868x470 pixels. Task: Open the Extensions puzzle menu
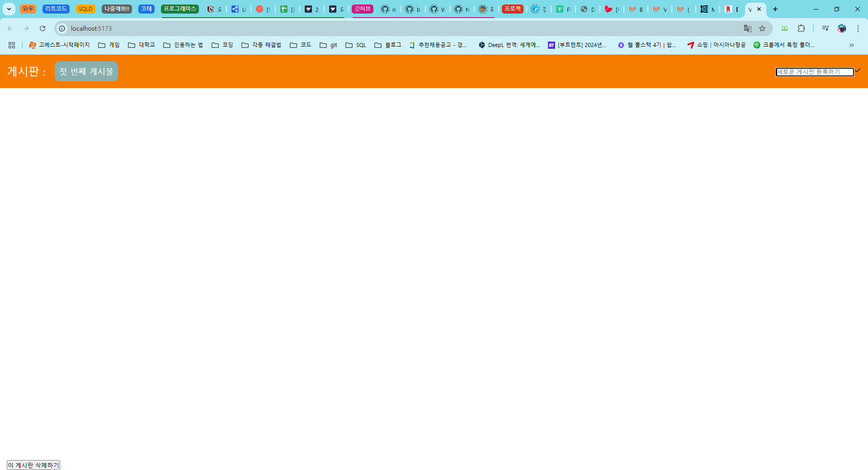tap(801, 28)
